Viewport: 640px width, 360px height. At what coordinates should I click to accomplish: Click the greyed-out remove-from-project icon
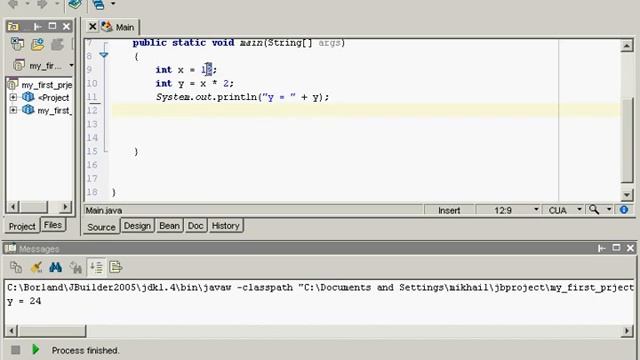57,44
